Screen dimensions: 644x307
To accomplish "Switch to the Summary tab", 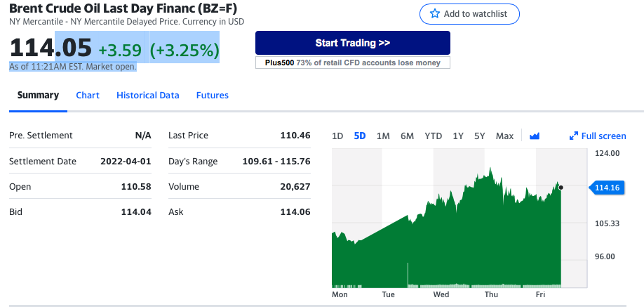I will 38,95.
